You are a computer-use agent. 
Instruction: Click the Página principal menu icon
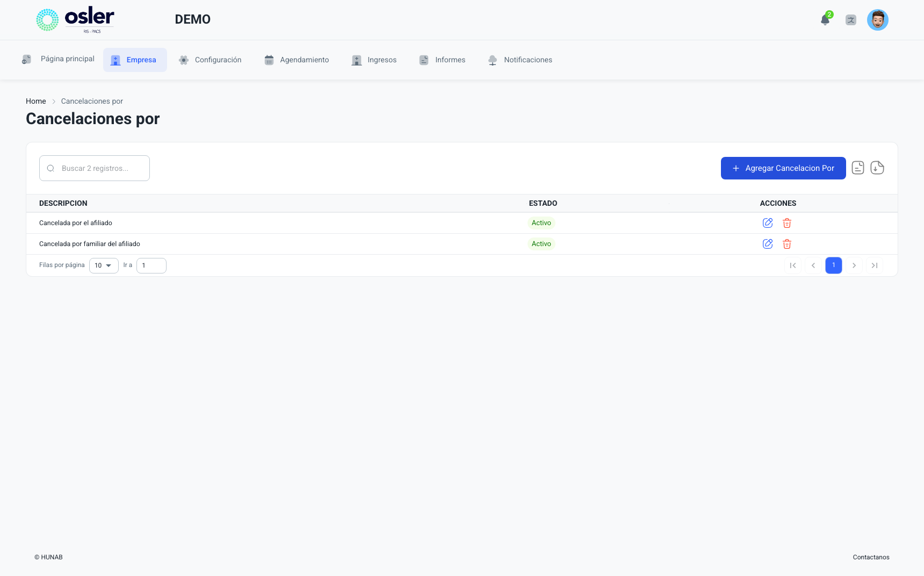click(x=26, y=60)
